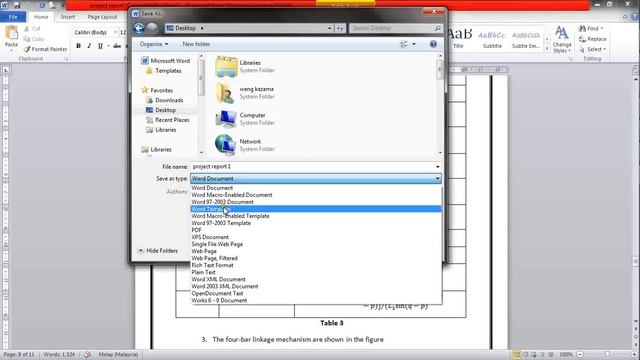Select Downloads in navigation pane
Screen dimensions: 640x360
click(x=169, y=100)
